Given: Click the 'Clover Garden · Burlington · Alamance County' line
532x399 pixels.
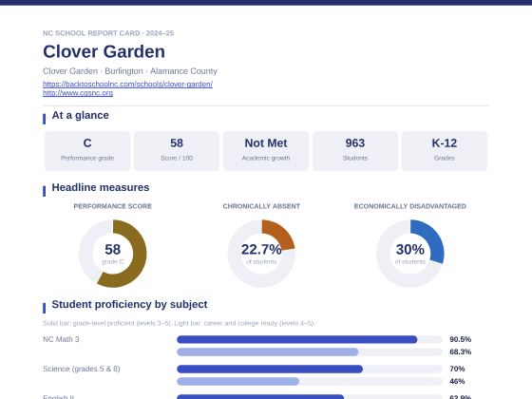Looking at the screenshot, I should pos(130,71).
